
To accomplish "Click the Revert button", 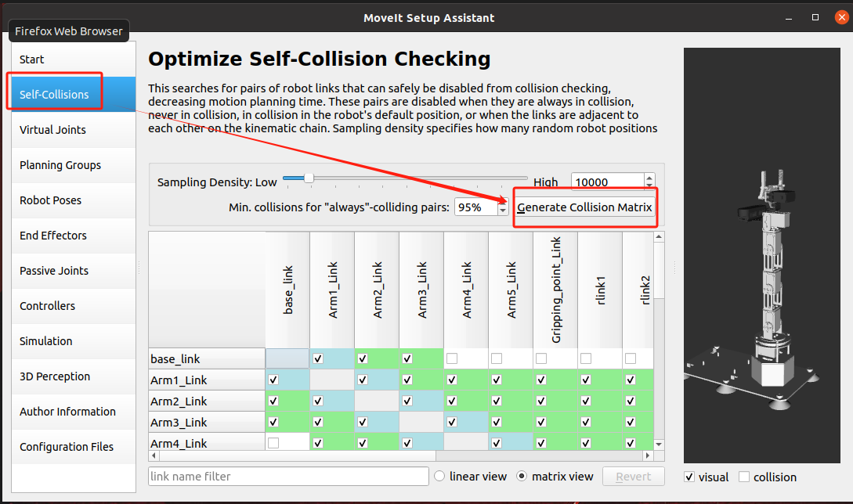I will (x=633, y=477).
